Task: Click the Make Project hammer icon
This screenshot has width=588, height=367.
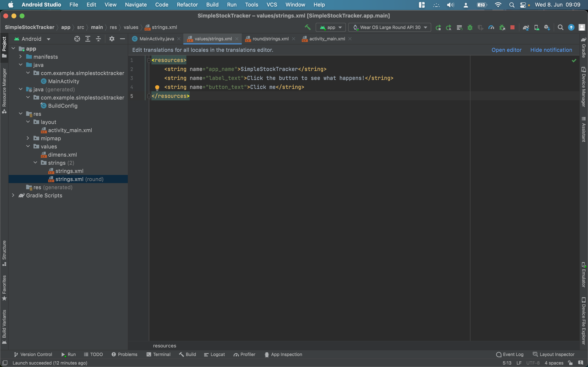Action: (x=308, y=28)
